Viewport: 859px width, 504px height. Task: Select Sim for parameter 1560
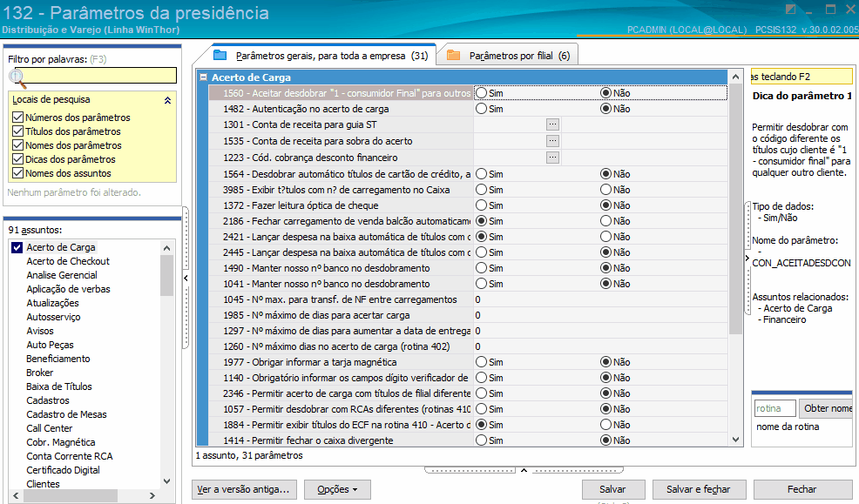click(x=481, y=93)
